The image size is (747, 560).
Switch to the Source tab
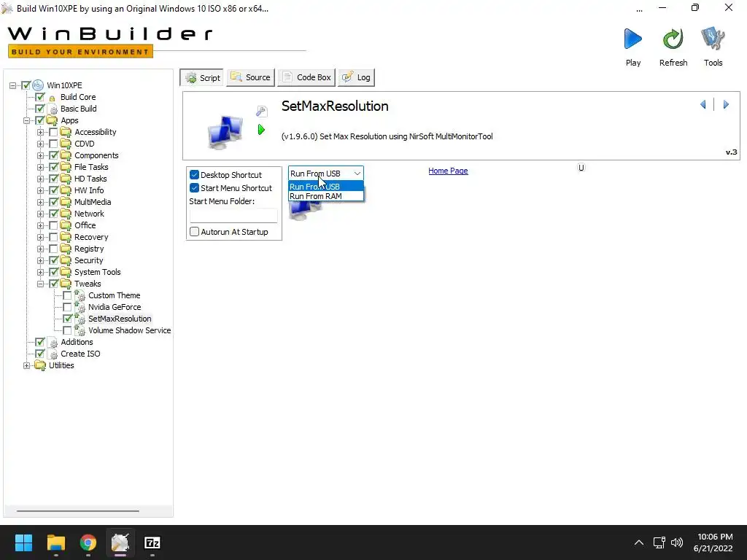click(x=251, y=77)
